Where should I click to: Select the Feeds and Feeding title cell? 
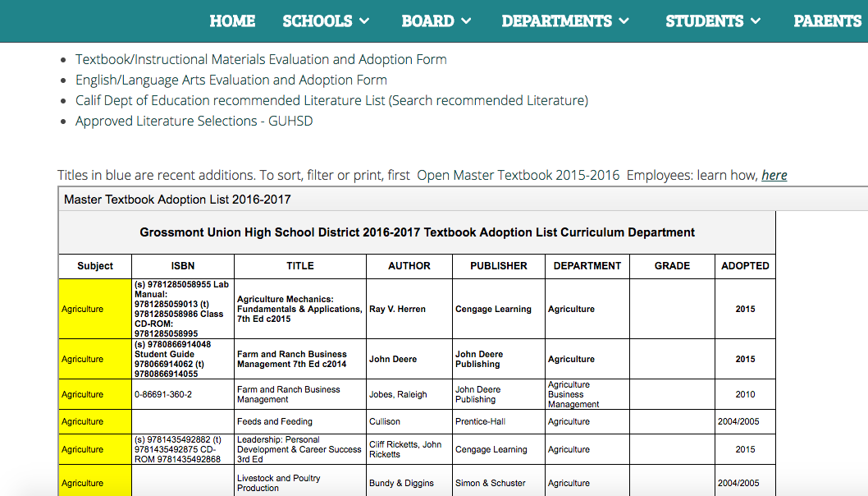tap(275, 421)
